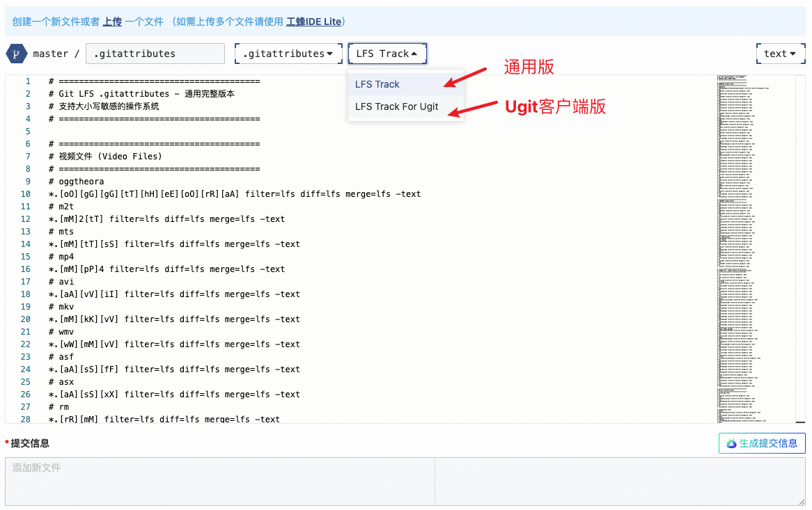The height and width of the screenshot is (510, 812).
Task: Click the .gitattributes filename input field
Action: 155,54
